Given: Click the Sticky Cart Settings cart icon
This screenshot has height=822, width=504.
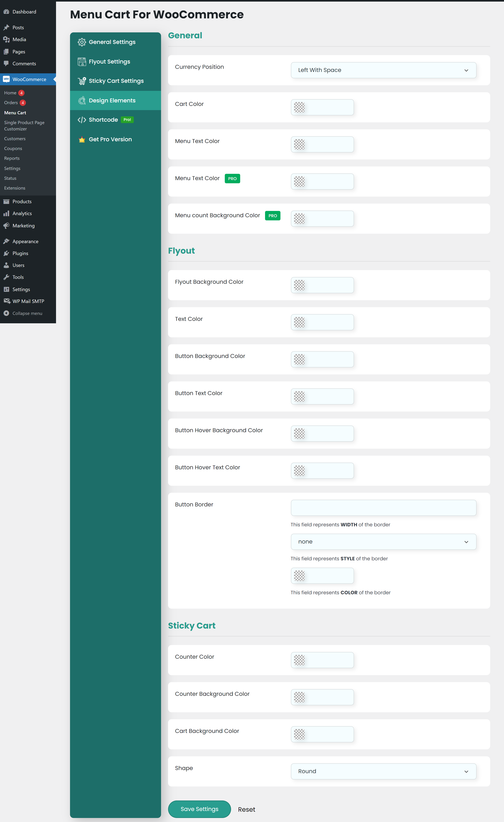Looking at the screenshot, I should (82, 81).
